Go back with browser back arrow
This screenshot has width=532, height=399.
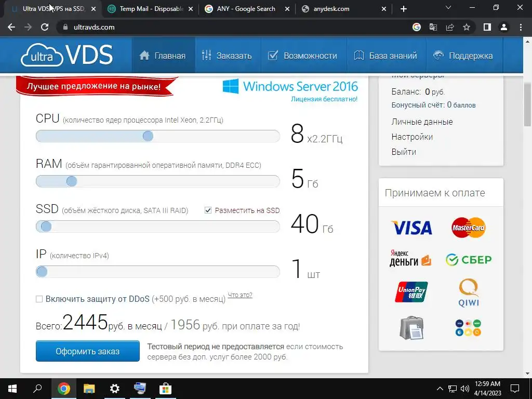[11, 27]
